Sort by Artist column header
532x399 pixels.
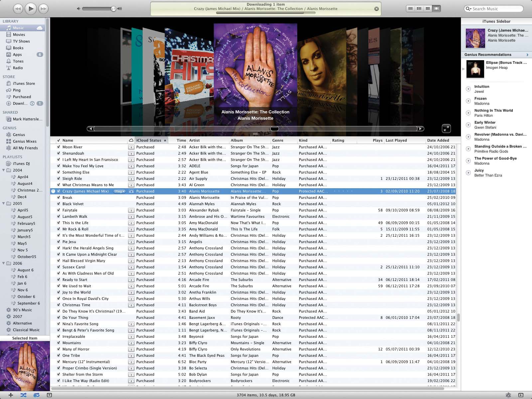click(208, 140)
